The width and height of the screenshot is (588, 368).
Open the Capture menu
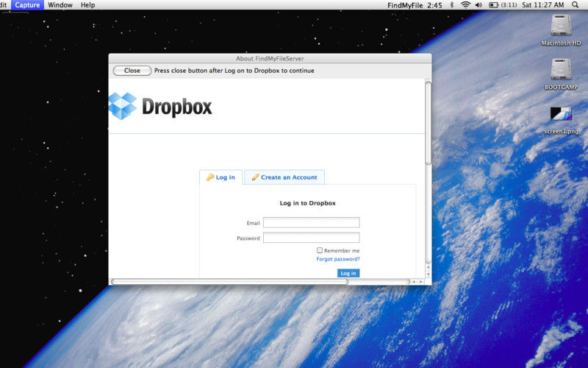coord(27,5)
